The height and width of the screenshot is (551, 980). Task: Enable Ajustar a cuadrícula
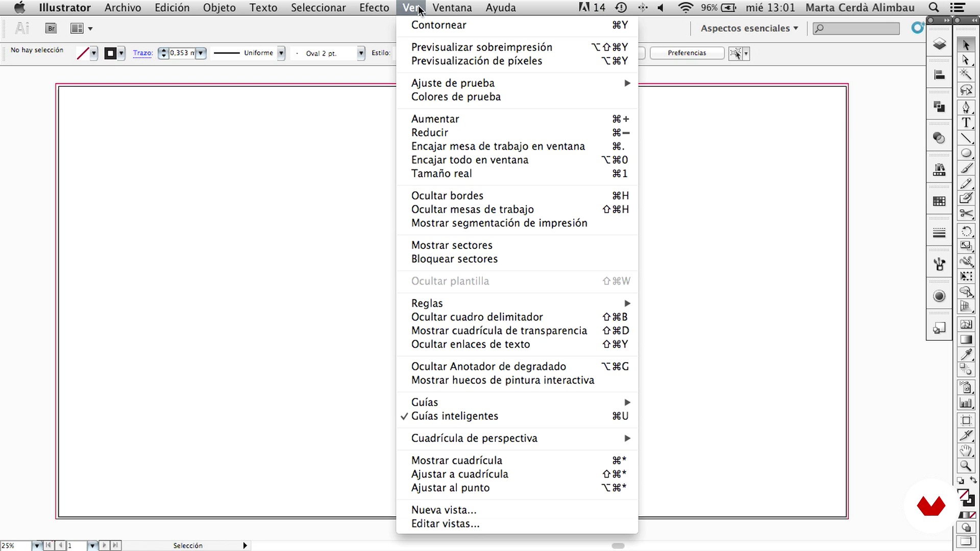pos(517,474)
